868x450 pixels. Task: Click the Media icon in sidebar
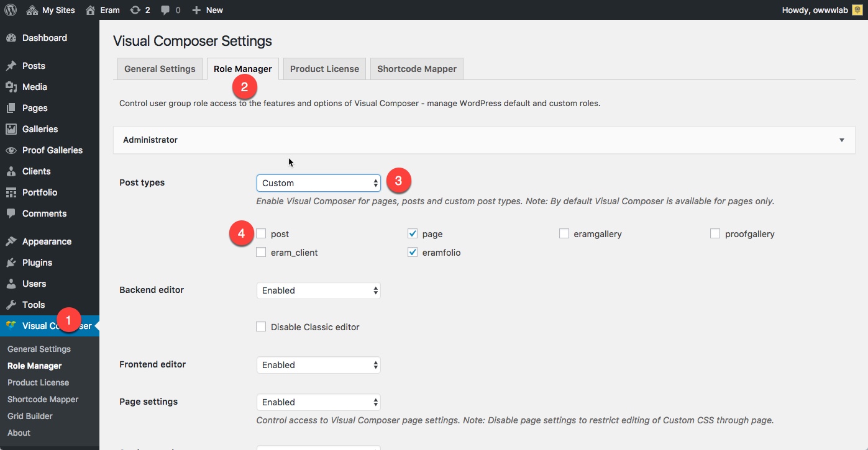(11, 87)
